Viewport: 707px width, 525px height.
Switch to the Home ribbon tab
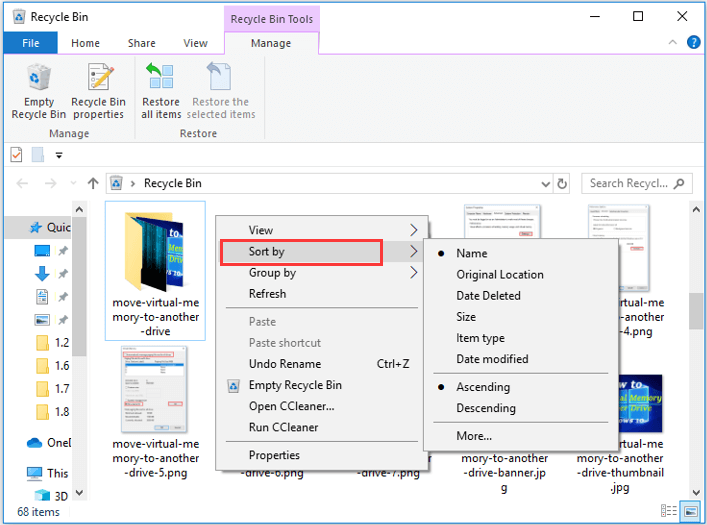(x=85, y=43)
